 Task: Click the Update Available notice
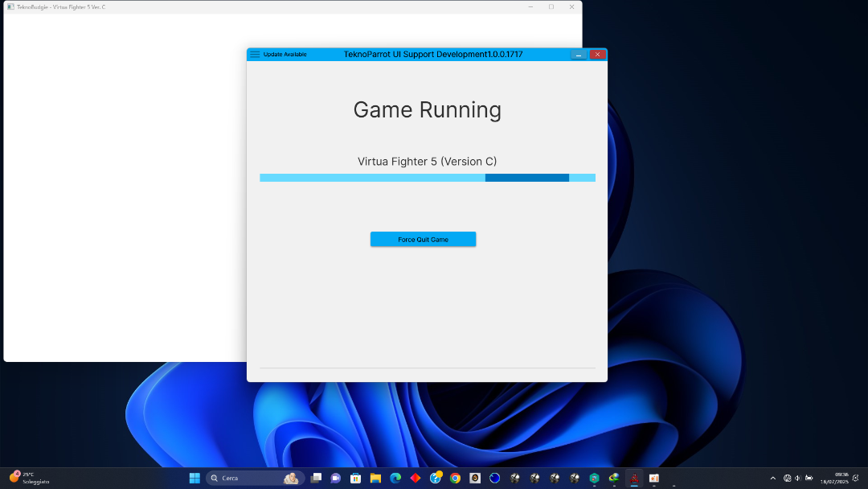pos(285,54)
